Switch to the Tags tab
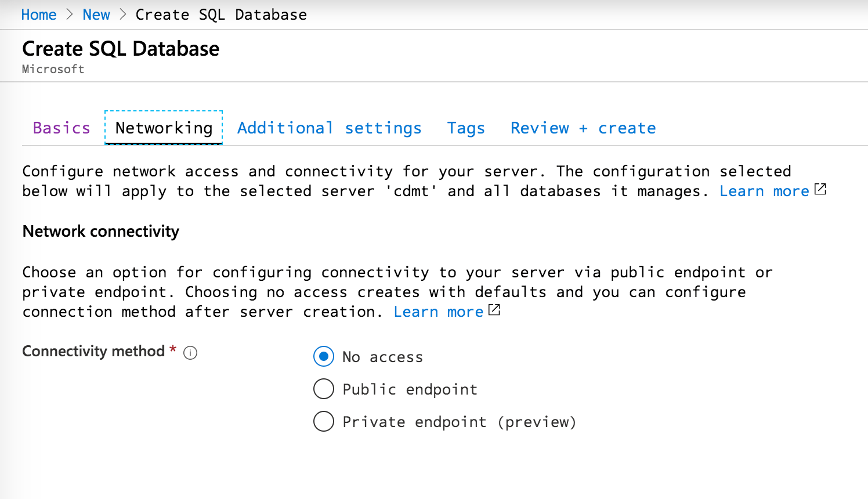Screen dimensions: 868x499 [465, 128]
